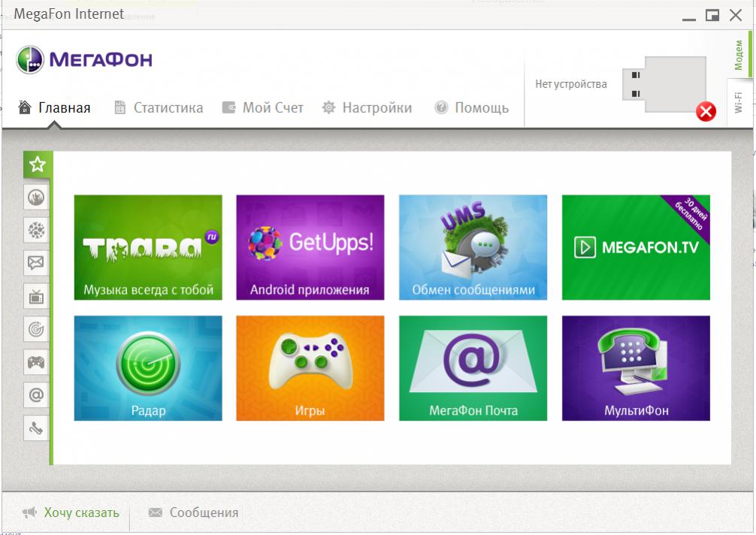Open the Радар tile
This screenshot has height=535, width=756.
[148, 368]
